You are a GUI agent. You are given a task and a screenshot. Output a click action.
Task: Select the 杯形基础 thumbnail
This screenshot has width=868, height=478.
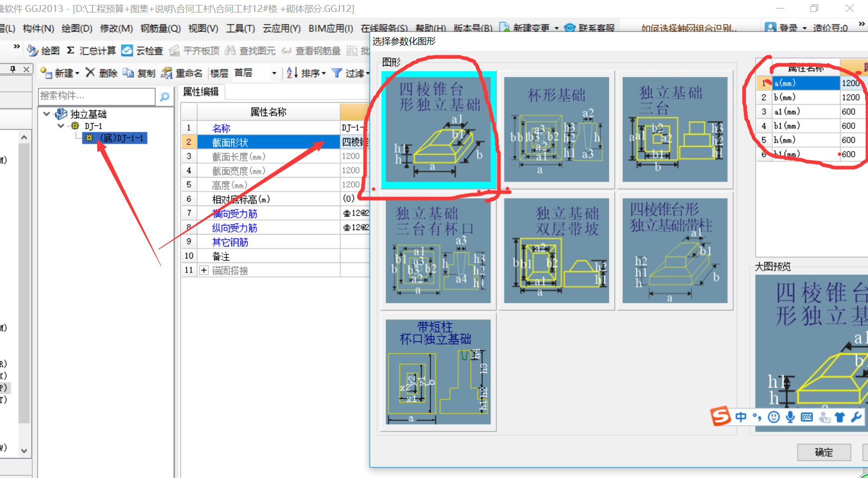[x=556, y=129]
